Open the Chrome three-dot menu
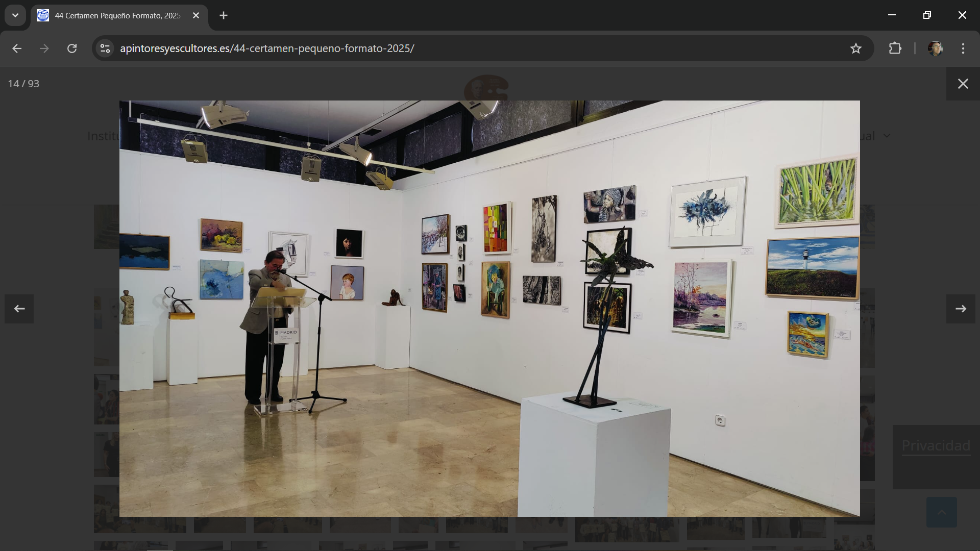Screen dimensions: 980x551 tap(963, 48)
